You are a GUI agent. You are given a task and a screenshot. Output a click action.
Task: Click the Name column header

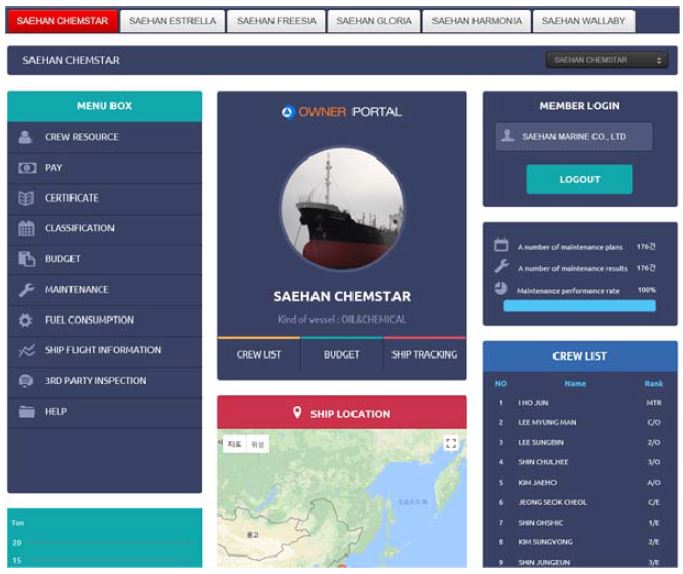575,383
